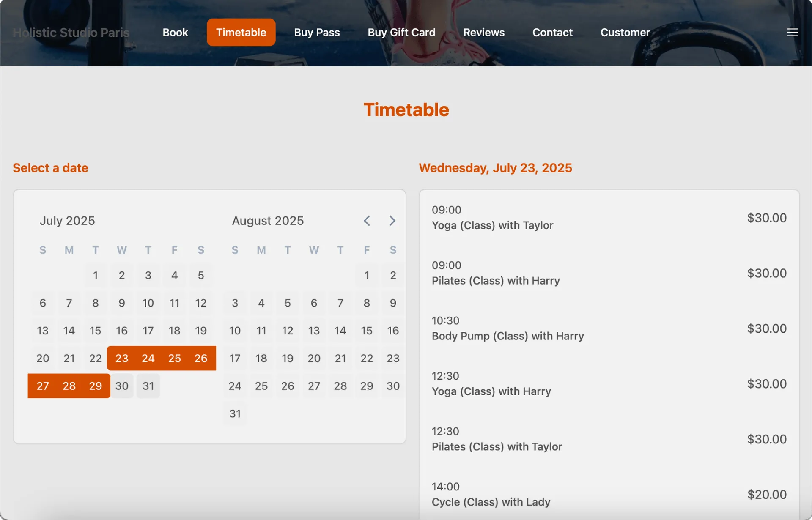Open the Contact page
Screen dimensions: 812x520
point(552,32)
